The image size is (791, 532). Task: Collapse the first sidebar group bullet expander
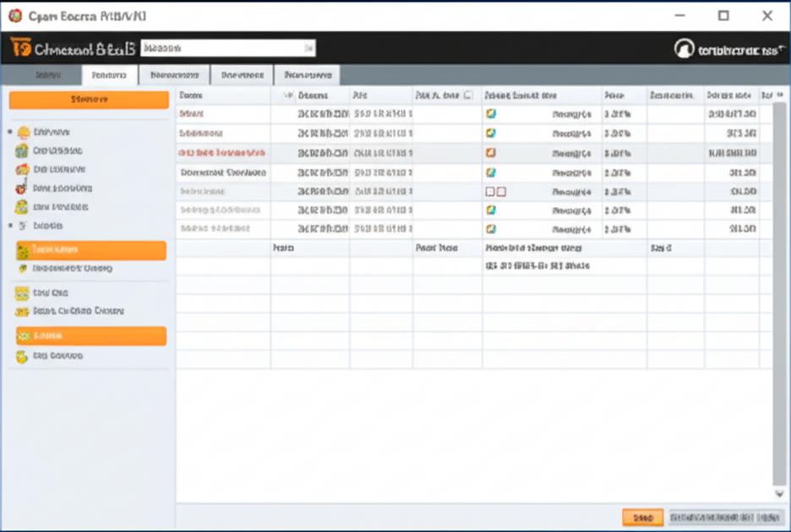[10, 132]
